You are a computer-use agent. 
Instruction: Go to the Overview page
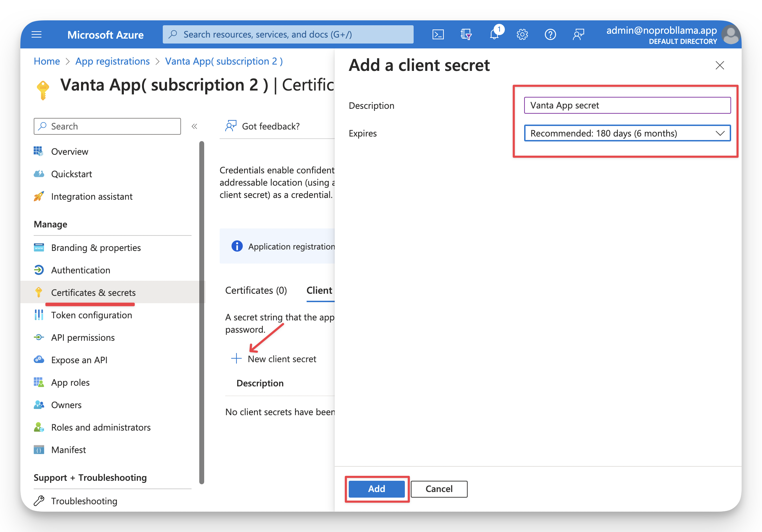[x=69, y=151]
